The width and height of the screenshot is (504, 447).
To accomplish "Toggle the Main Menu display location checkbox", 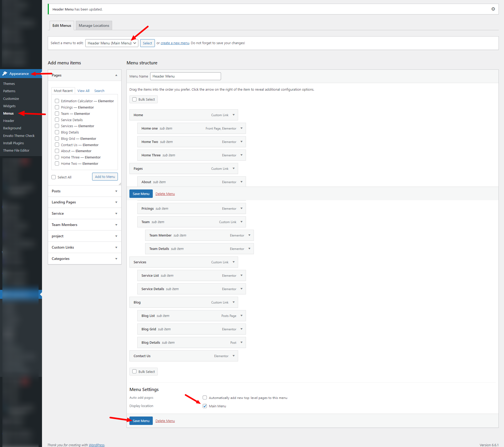I will click(205, 406).
